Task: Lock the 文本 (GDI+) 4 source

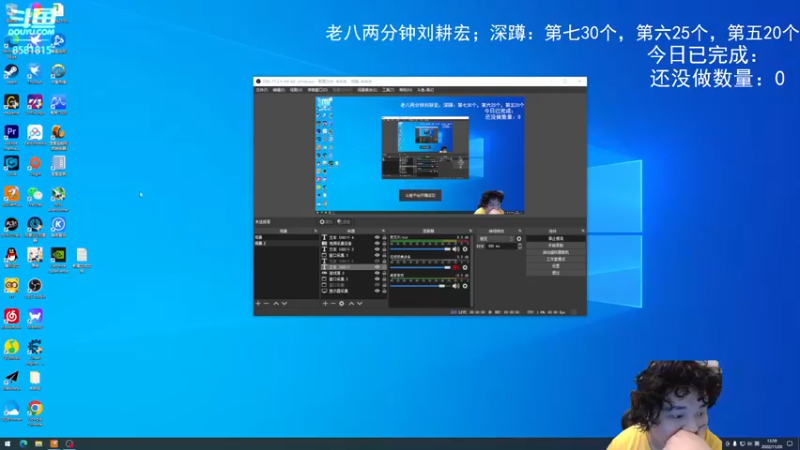Action: (384, 237)
